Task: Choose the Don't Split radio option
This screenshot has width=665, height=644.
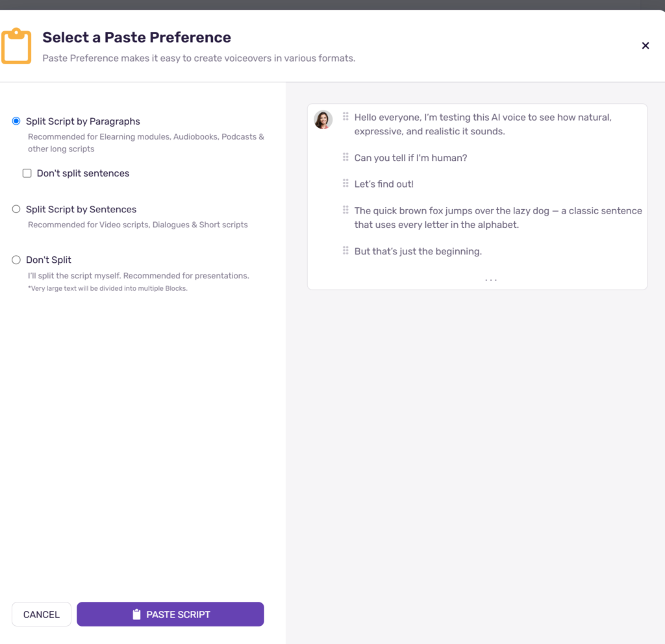Action: tap(16, 260)
